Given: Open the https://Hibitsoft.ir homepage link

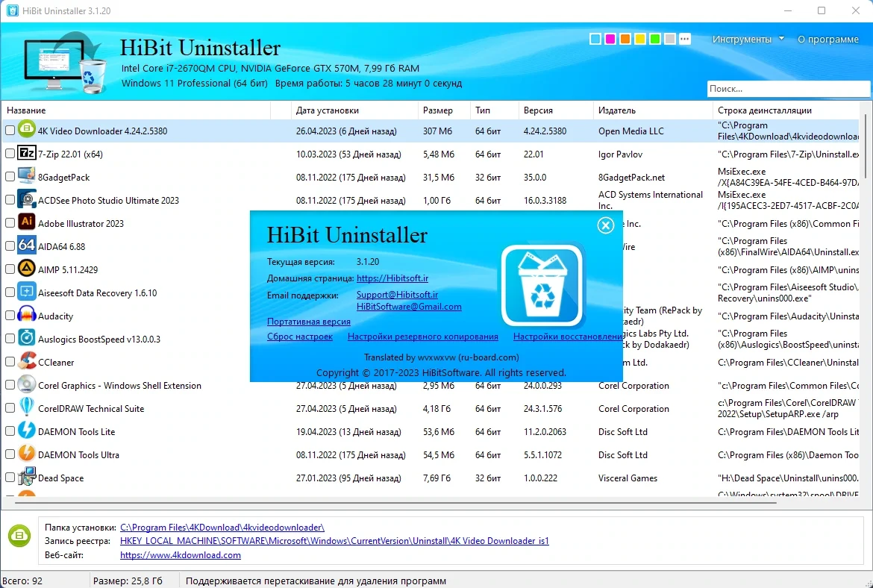Looking at the screenshot, I should (392, 278).
